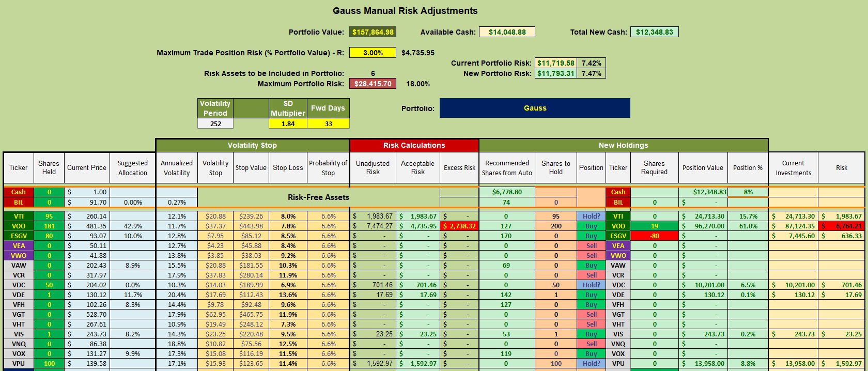Click the Gauss Manual Risk Adjustments title
This screenshot has height=371, width=868.
coord(405,11)
